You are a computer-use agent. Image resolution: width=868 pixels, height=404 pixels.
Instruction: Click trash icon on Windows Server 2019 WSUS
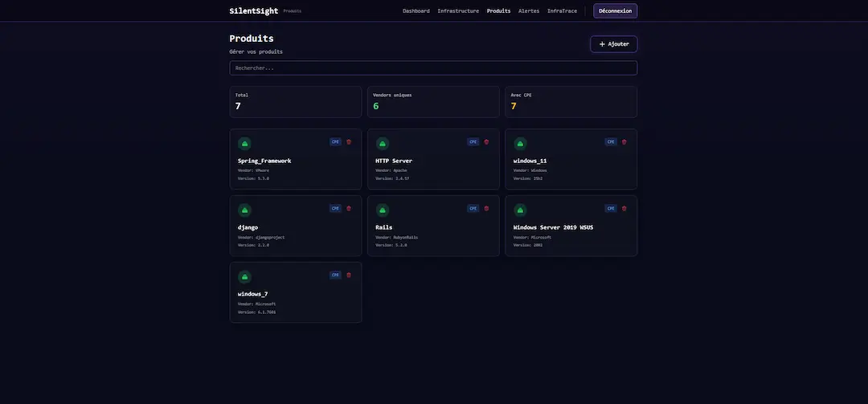[x=624, y=209]
